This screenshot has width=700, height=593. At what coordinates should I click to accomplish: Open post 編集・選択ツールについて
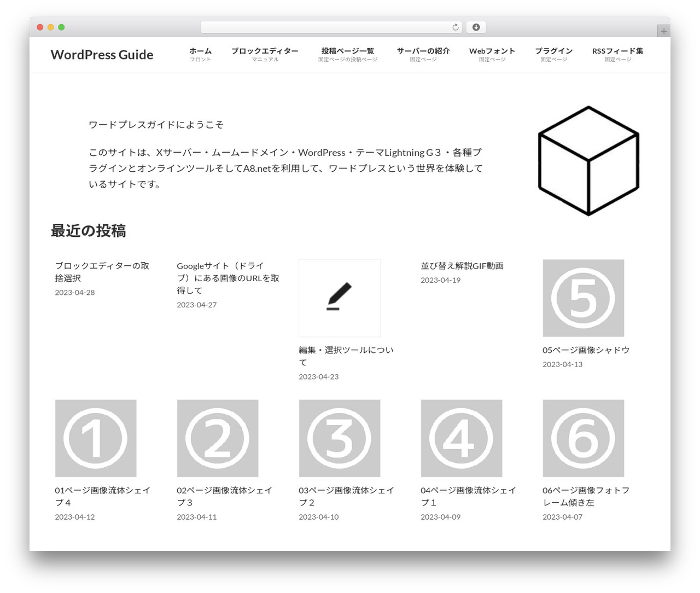coord(346,356)
